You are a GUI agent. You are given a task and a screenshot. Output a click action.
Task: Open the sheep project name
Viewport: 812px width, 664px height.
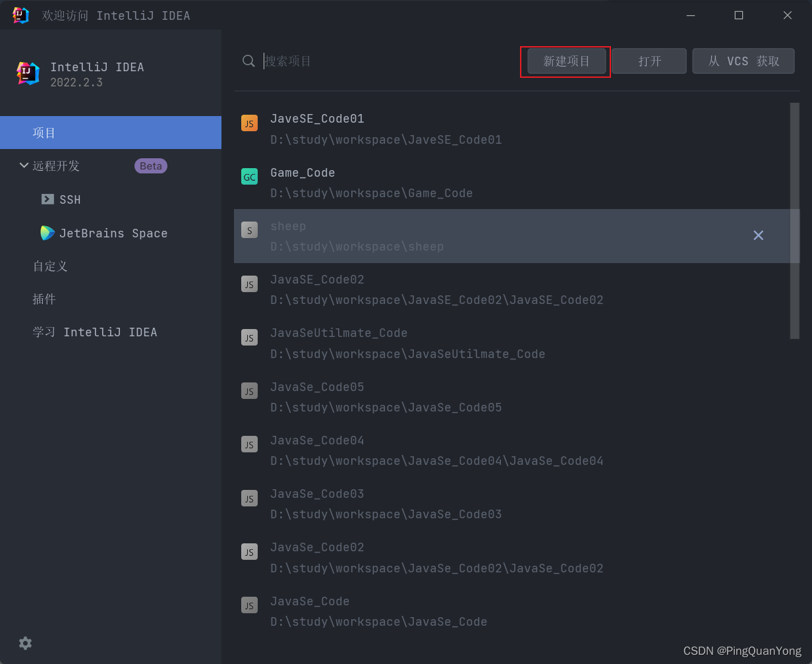[288, 226]
